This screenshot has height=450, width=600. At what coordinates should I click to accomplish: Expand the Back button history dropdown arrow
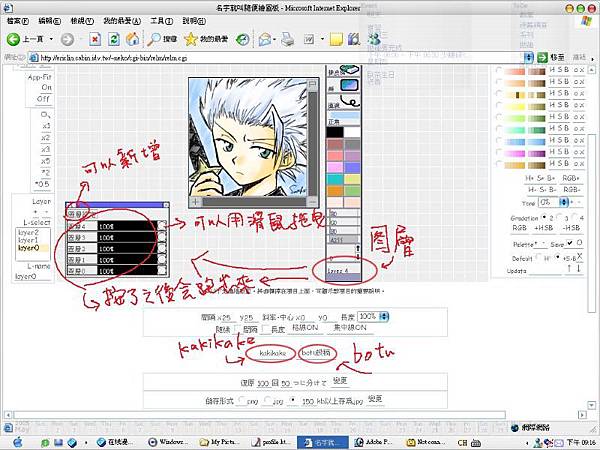pyautogui.click(x=51, y=39)
